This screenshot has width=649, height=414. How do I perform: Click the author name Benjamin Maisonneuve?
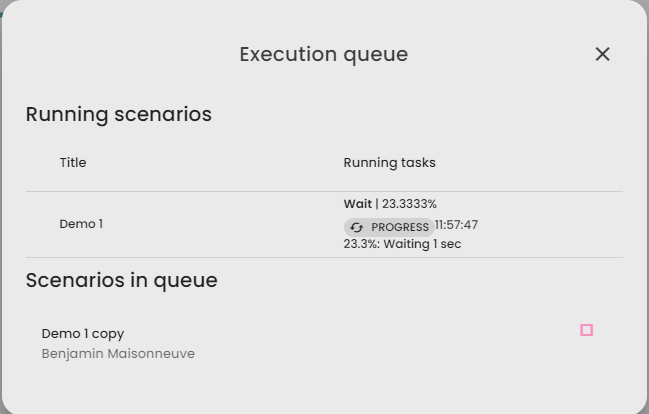(118, 354)
